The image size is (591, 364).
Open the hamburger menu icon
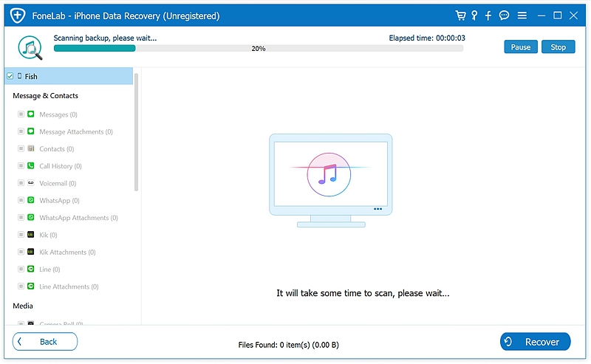(x=522, y=16)
